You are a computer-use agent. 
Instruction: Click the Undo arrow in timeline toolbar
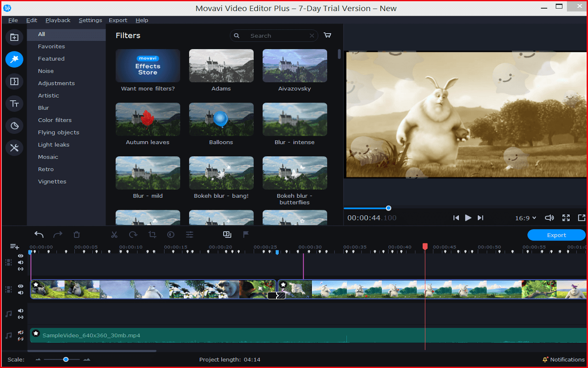(39, 235)
